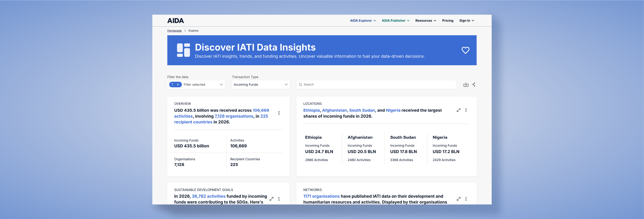Click the 'USD 17.2 BLN' Nigeria value
644x219 pixels.
[446, 152]
